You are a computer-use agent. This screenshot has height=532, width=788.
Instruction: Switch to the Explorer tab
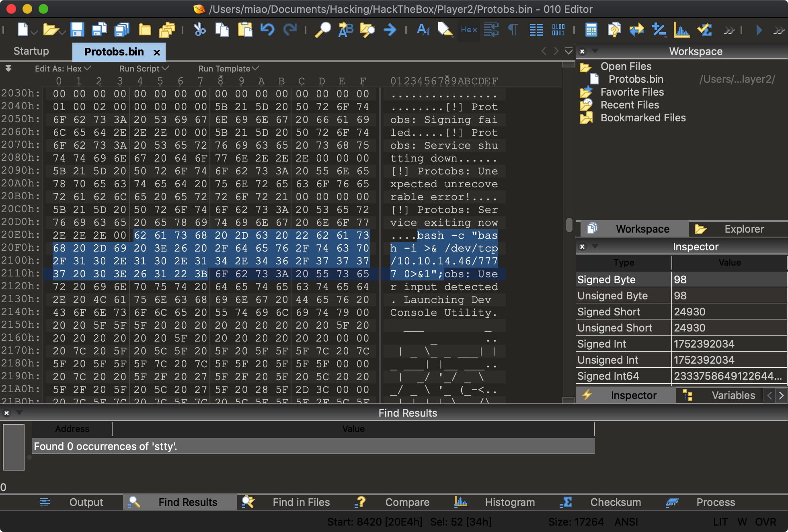[x=744, y=229]
